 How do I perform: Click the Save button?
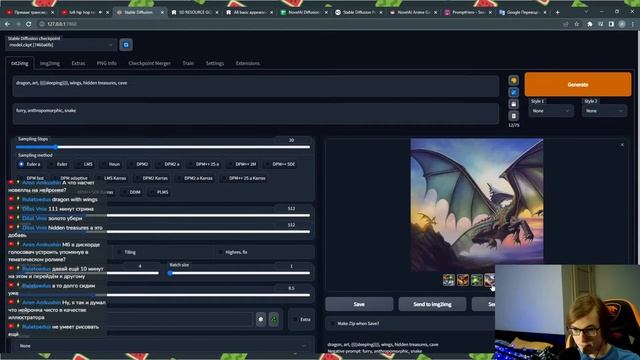pos(359,304)
